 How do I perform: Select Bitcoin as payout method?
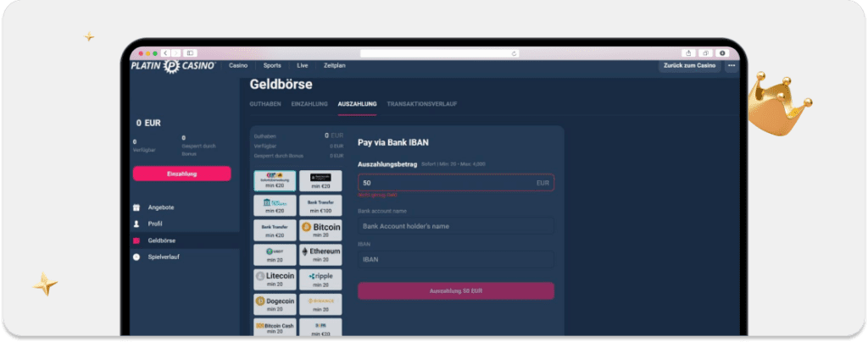[x=320, y=230]
